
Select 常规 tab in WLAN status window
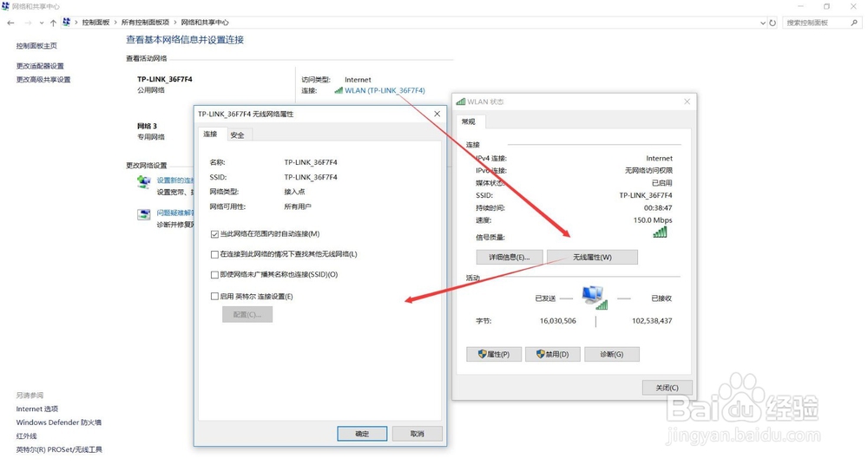(469, 121)
